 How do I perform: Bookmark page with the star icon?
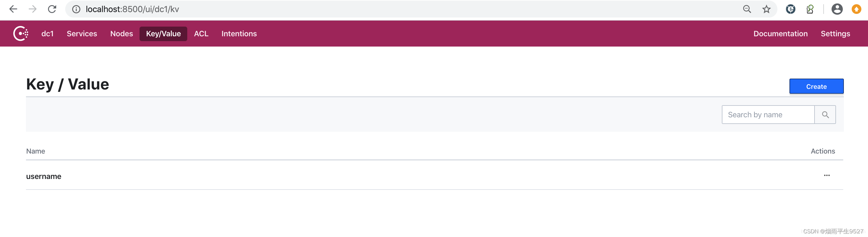(x=766, y=9)
